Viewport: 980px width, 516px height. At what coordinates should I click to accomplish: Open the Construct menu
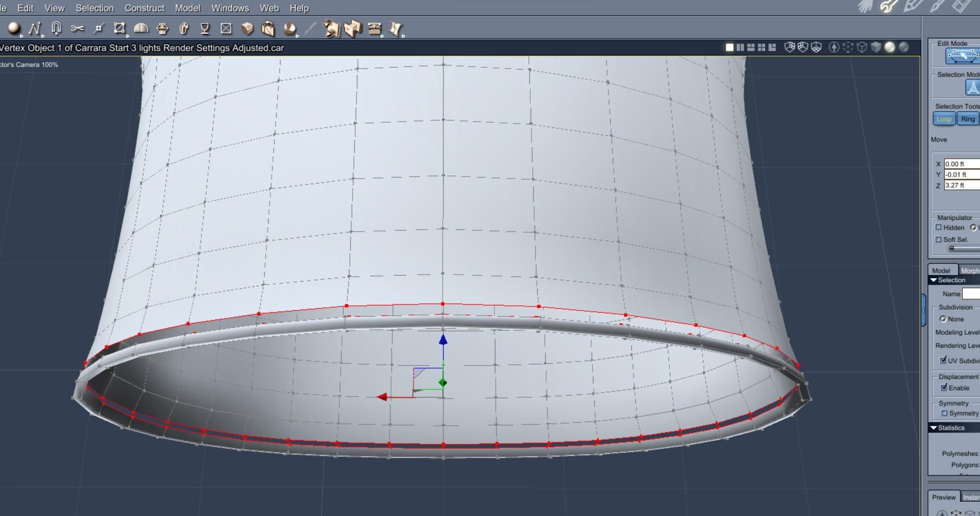point(144,8)
